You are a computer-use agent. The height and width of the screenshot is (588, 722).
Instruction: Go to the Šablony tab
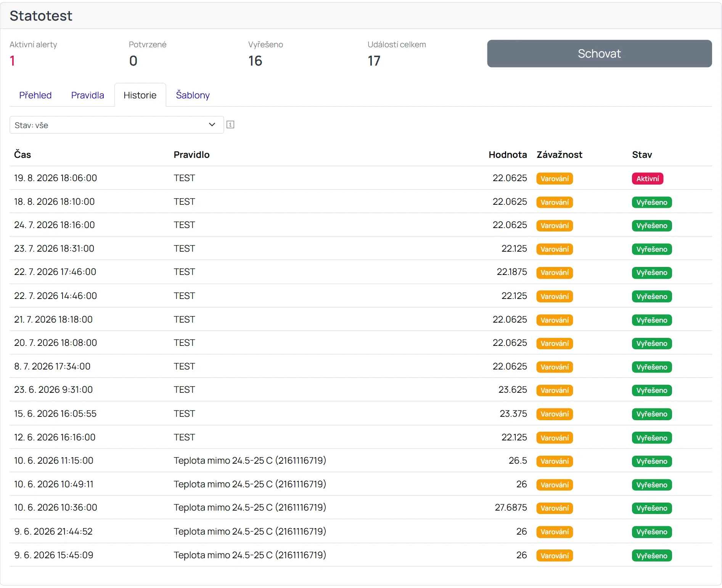[193, 95]
